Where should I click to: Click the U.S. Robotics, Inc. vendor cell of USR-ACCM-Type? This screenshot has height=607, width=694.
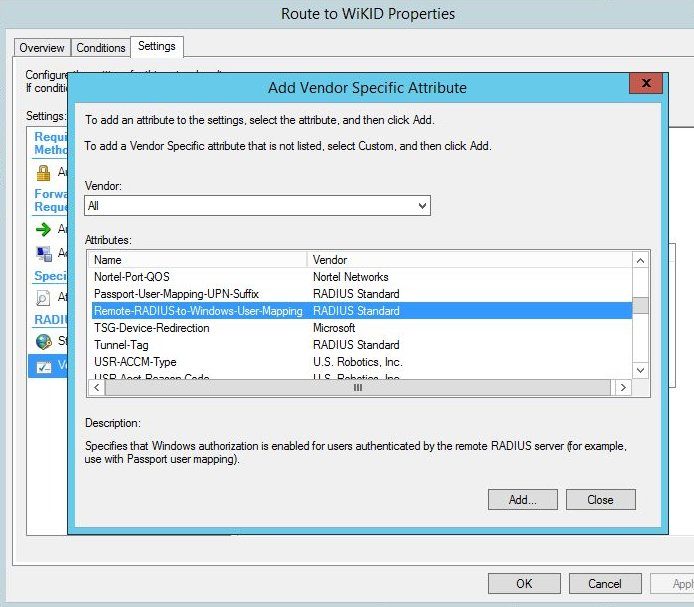[x=358, y=362]
